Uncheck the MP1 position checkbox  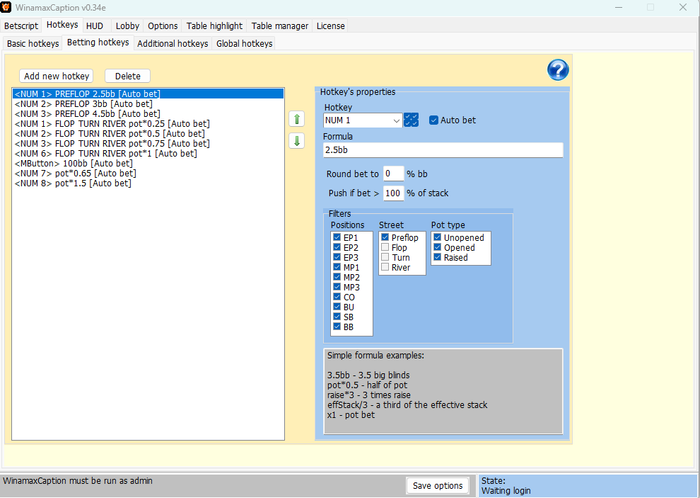337,267
